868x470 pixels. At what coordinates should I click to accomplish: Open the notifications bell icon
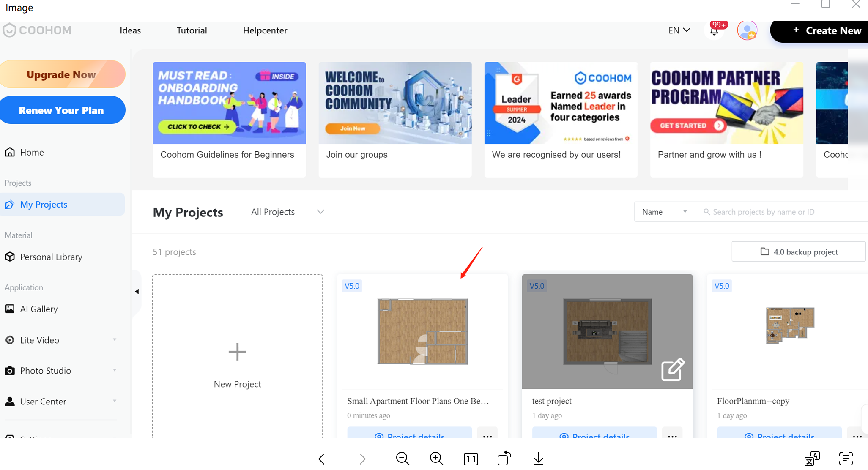(714, 31)
